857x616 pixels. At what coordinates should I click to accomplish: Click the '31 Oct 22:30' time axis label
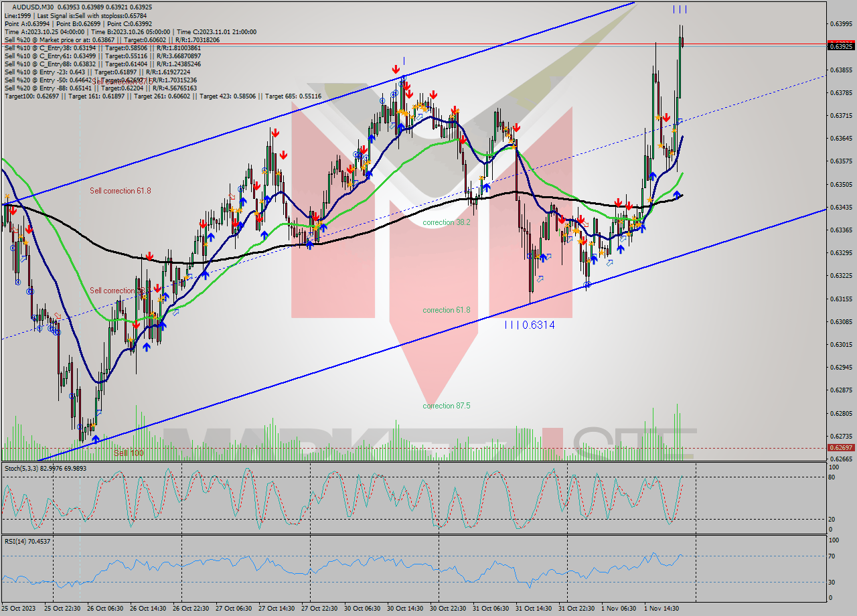pos(576,608)
